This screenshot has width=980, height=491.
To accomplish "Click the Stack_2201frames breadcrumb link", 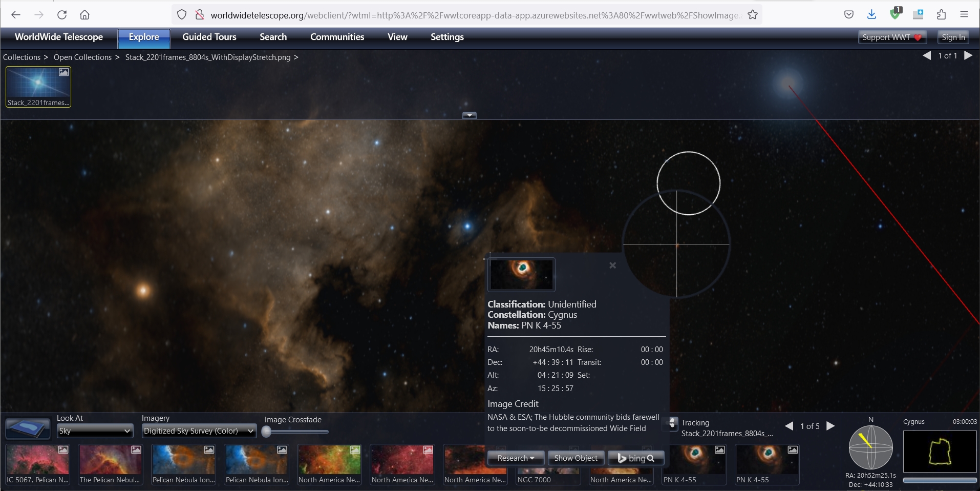I will click(x=208, y=57).
